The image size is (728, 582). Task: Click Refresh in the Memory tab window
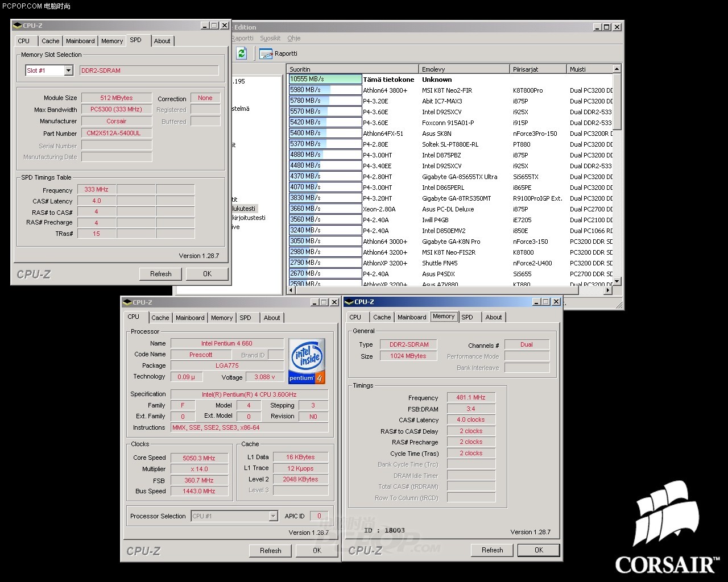click(493, 550)
